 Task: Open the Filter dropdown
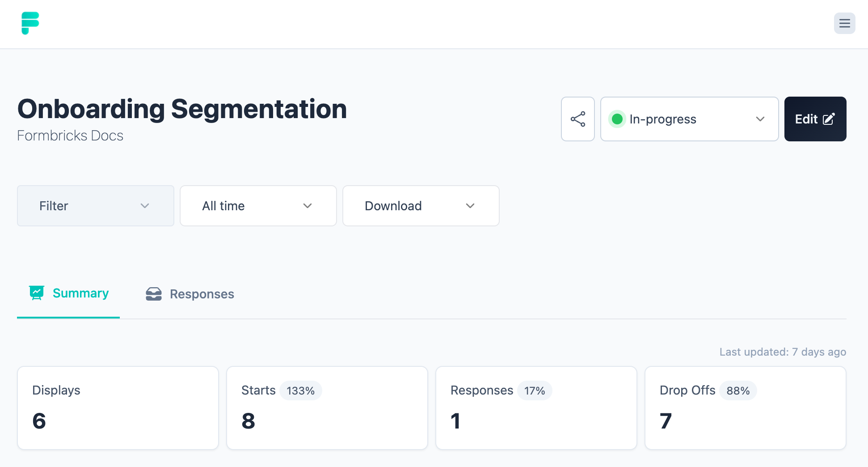click(95, 206)
